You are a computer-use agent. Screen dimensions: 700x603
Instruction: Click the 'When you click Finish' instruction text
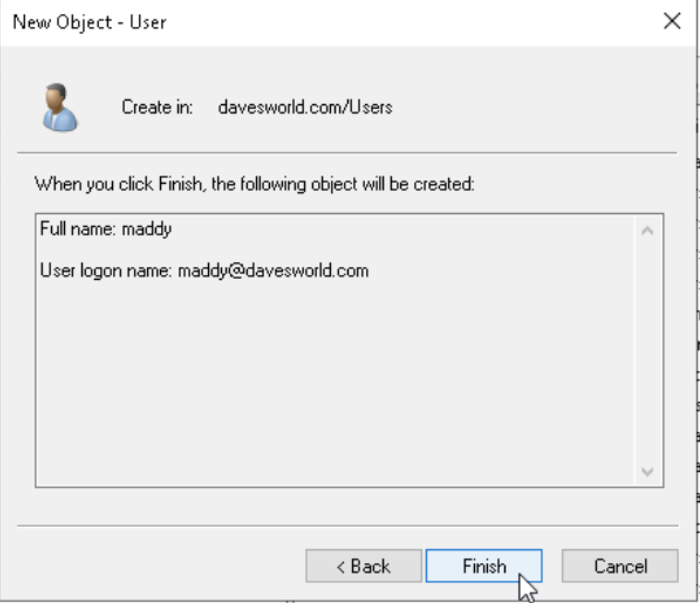click(254, 184)
